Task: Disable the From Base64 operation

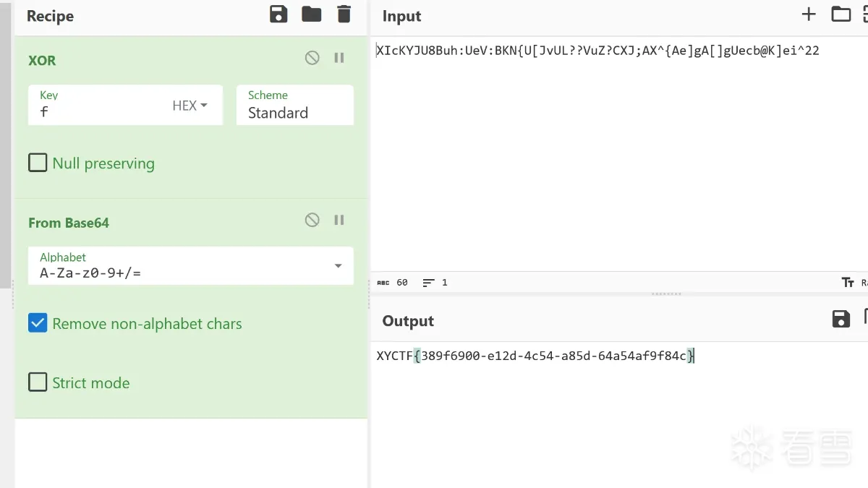Action: tap(312, 221)
